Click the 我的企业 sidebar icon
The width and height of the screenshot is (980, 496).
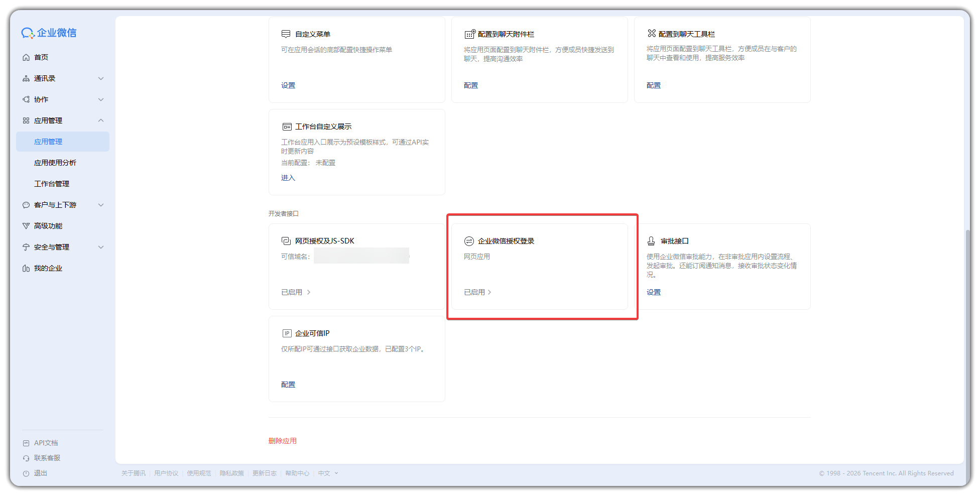26,268
